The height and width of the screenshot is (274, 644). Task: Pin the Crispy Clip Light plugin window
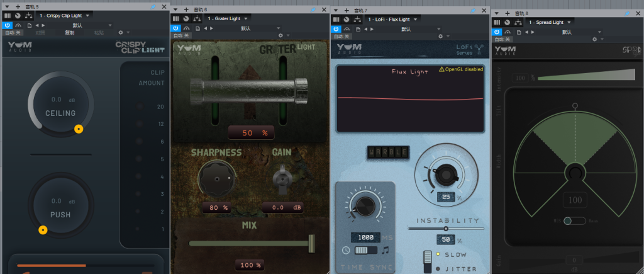[153, 6]
